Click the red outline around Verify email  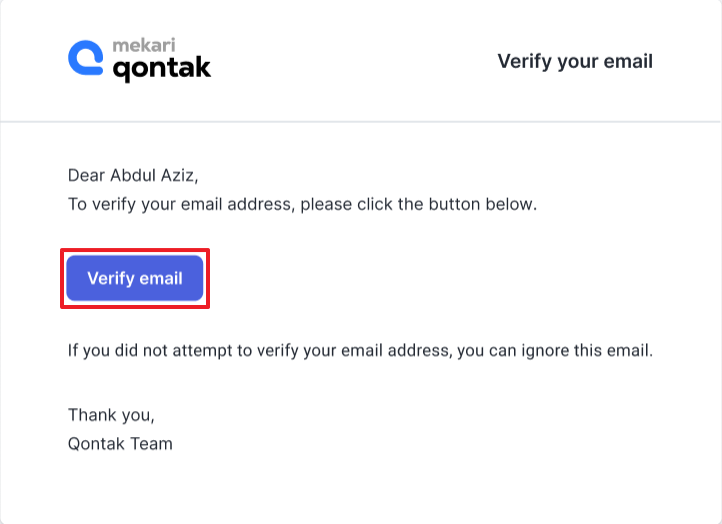click(x=135, y=250)
